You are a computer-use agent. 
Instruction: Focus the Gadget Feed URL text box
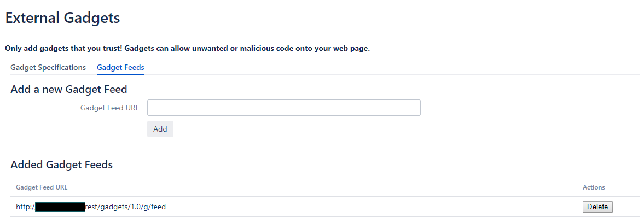(x=284, y=108)
